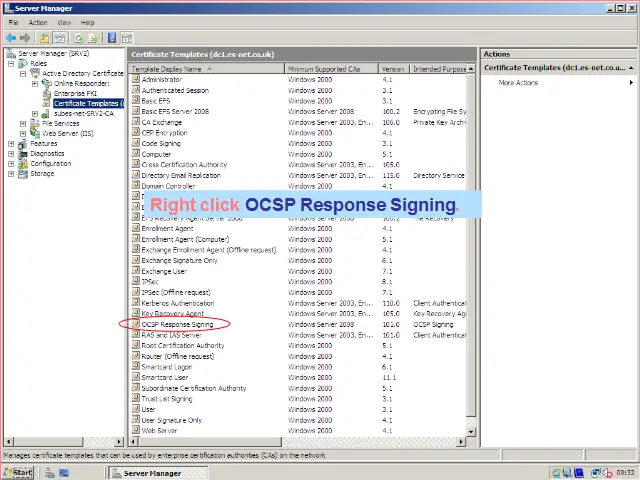This screenshot has width=640, height=480.
Task: Select the RAS and IAS Server template
Action: pos(171,335)
